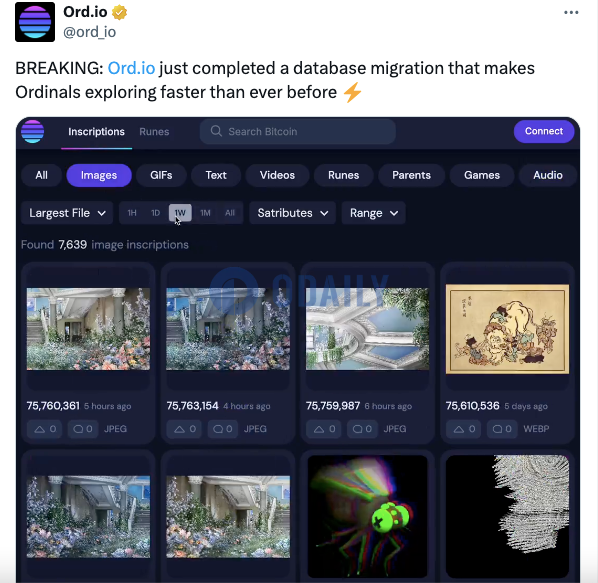598x583 pixels.
Task: Upvote inscription 75,610,536
Action: coord(464,429)
